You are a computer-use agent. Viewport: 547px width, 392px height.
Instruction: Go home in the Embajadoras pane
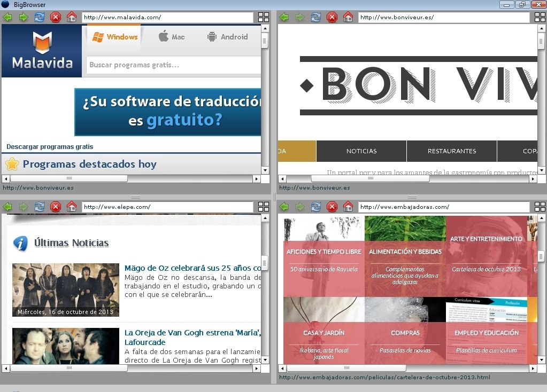(348, 207)
